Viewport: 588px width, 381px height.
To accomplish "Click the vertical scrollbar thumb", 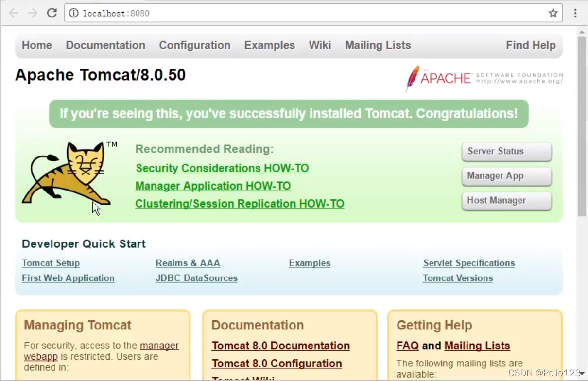I will (582, 126).
